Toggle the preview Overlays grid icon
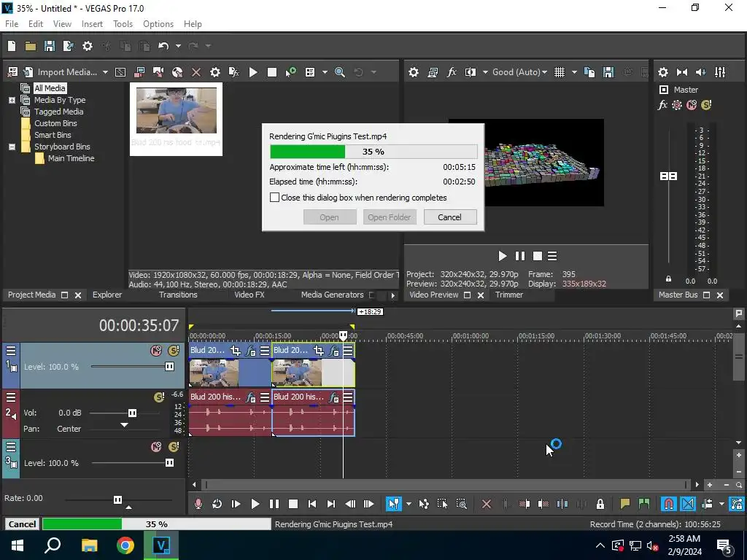The height and width of the screenshot is (560, 747). [x=560, y=72]
